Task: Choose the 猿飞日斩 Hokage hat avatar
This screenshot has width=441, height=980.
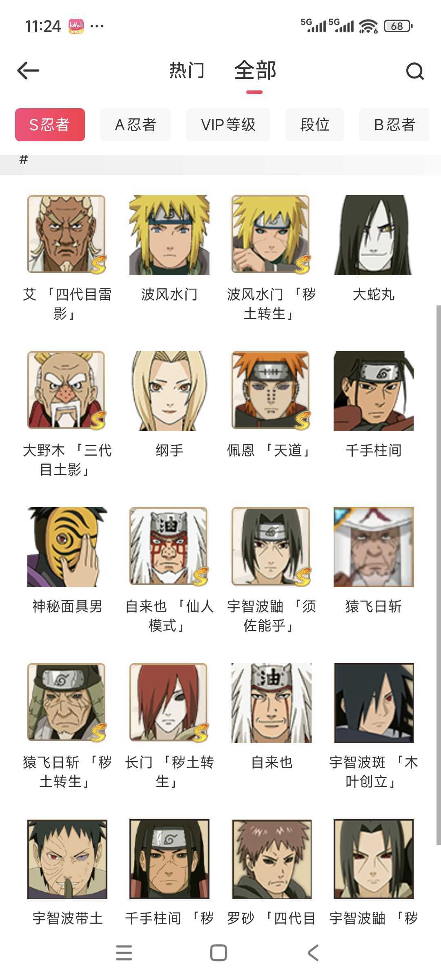Action: click(x=374, y=547)
